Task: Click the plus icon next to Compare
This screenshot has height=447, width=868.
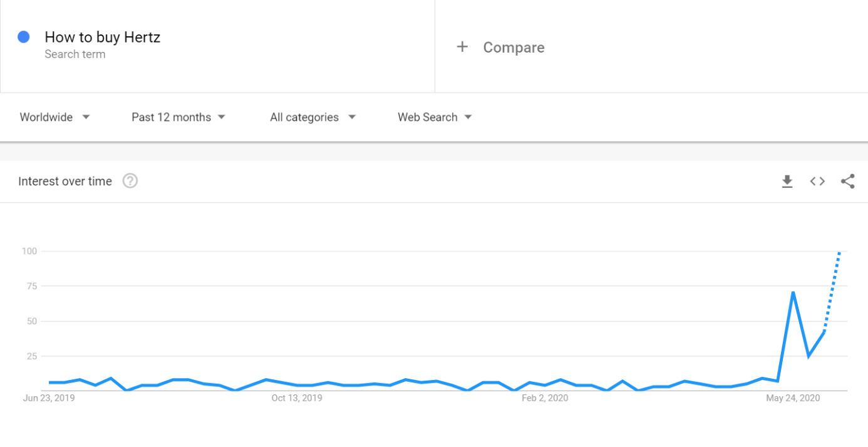Action: click(462, 47)
